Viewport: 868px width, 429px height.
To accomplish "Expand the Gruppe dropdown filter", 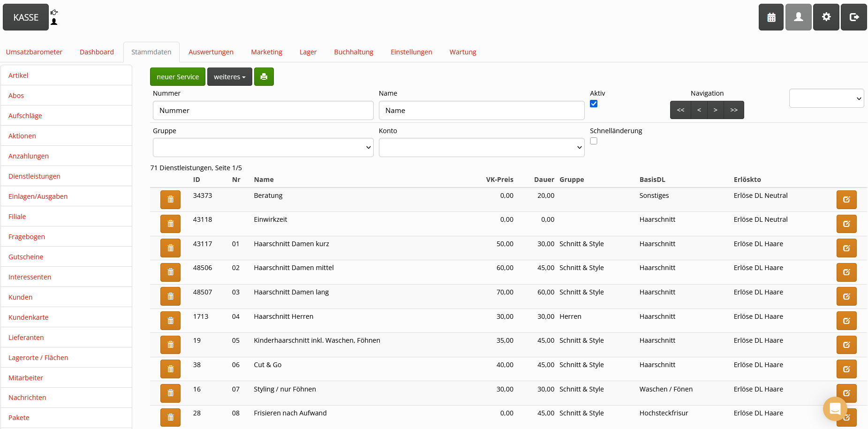I will [x=263, y=148].
